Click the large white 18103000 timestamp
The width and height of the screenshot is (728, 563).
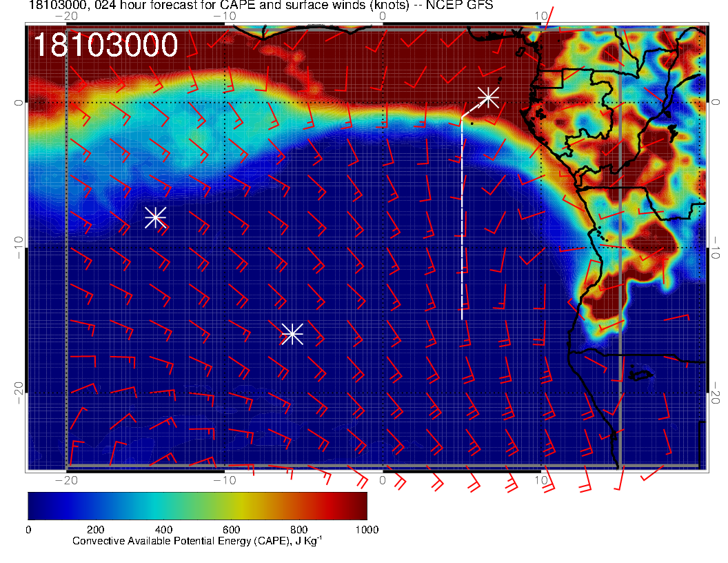coord(105,45)
